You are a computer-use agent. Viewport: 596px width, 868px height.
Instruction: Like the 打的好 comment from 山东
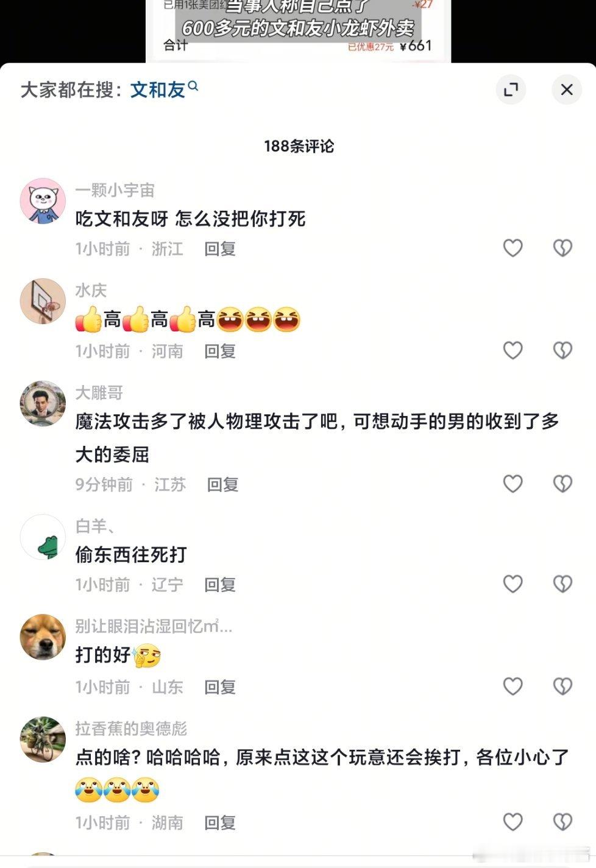513,686
